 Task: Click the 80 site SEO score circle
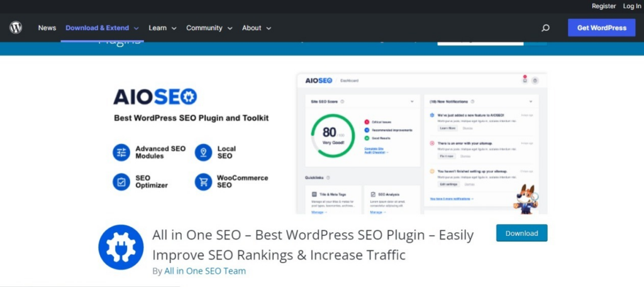point(333,136)
